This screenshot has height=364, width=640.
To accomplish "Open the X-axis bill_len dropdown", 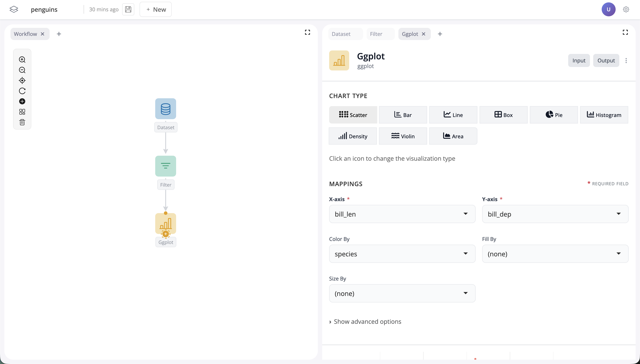I will pos(402,214).
